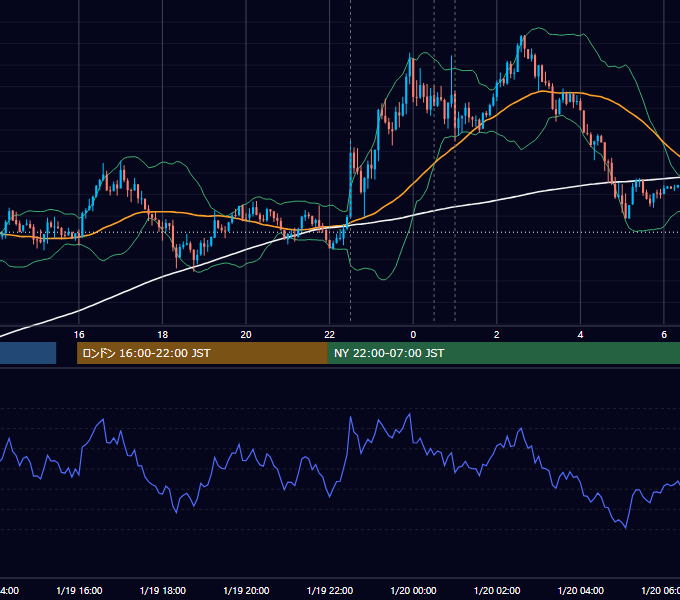The width and height of the screenshot is (680, 600).
Task: Click the blue session bar before ロンドン
Action: 28,353
